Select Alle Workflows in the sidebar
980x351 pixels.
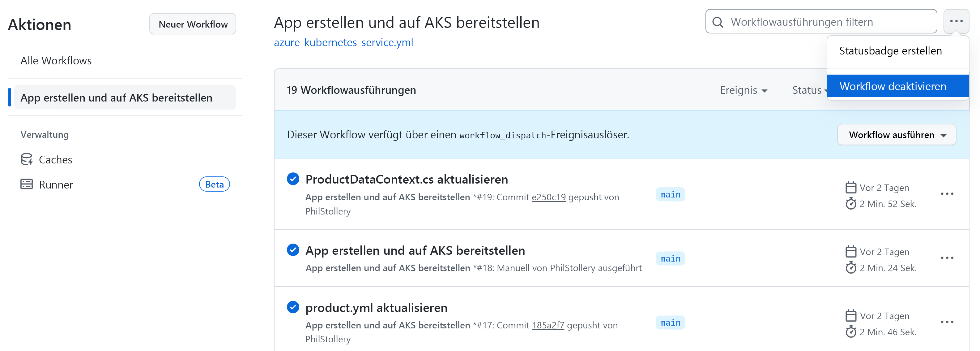pos(56,60)
